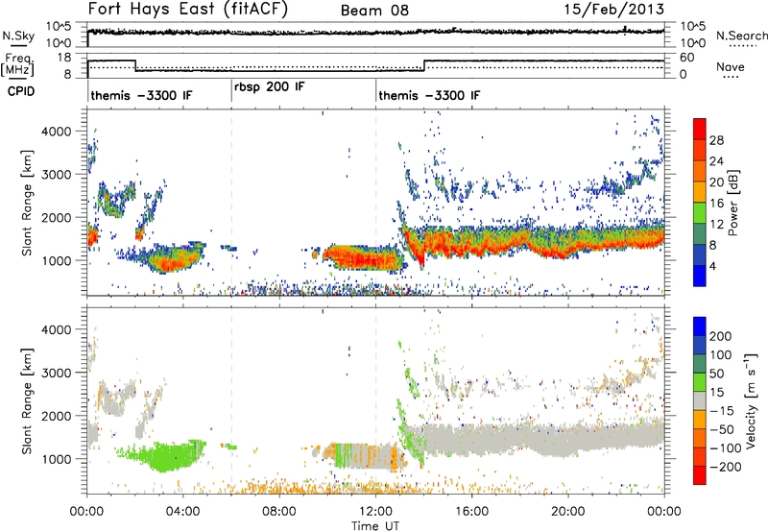Click the 'Time UT' axis title
This screenshot has height=532, width=768.
[x=375, y=526]
